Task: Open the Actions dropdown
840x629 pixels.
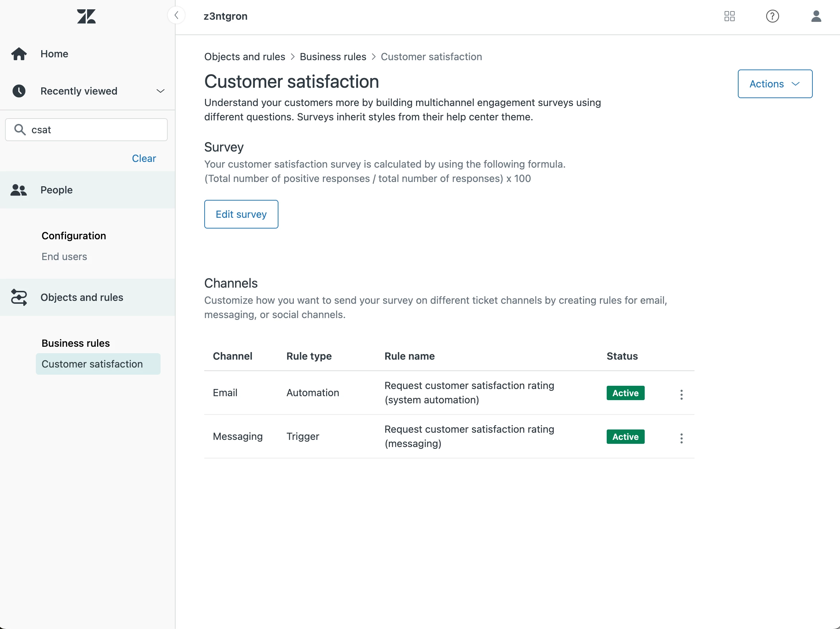Action: [x=775, y=84]
